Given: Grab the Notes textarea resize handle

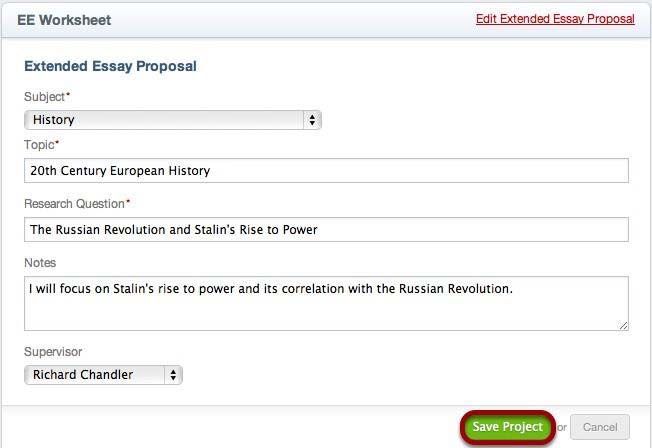Looking at the screenshot, I should pos(623,326).
